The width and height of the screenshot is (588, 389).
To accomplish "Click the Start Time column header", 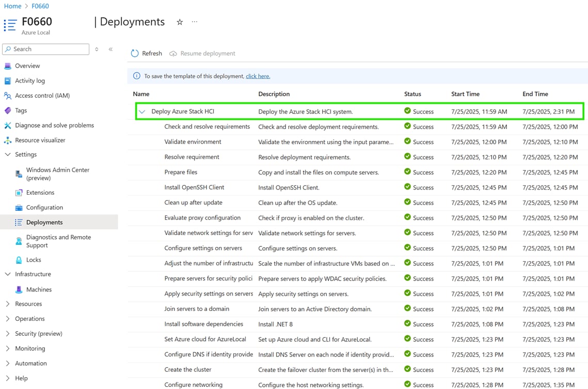I will 465,94.
